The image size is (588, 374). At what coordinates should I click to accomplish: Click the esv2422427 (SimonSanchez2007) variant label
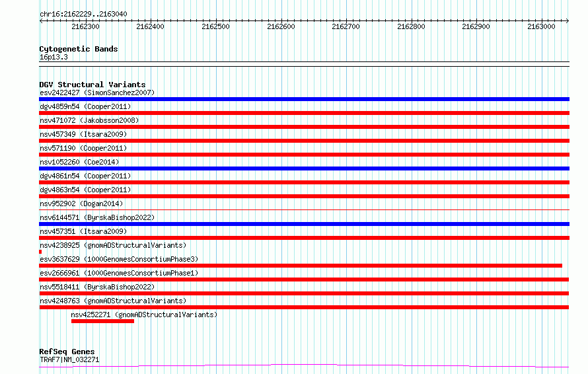point(97,93)
